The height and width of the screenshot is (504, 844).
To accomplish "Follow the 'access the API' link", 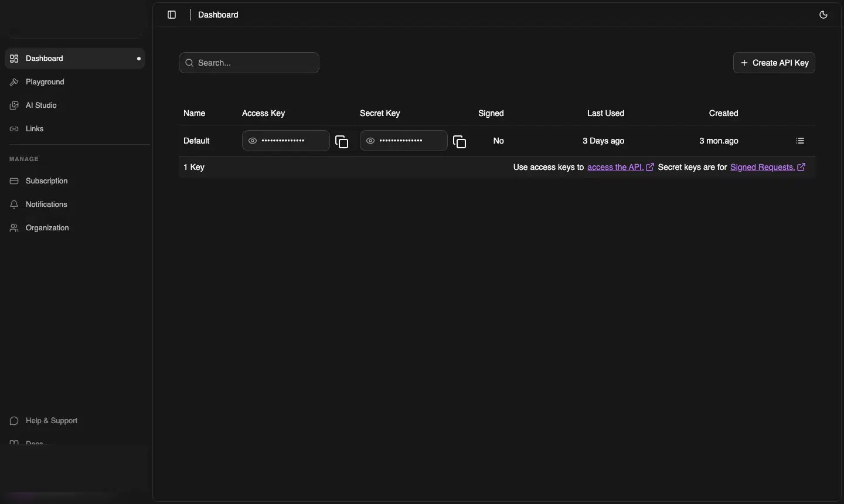I will coord(615,168).
